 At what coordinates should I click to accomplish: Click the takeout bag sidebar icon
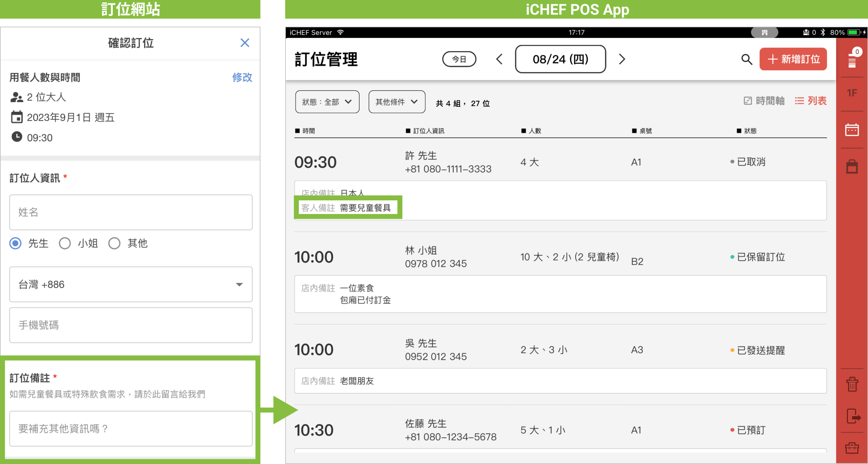click(852, 167)
